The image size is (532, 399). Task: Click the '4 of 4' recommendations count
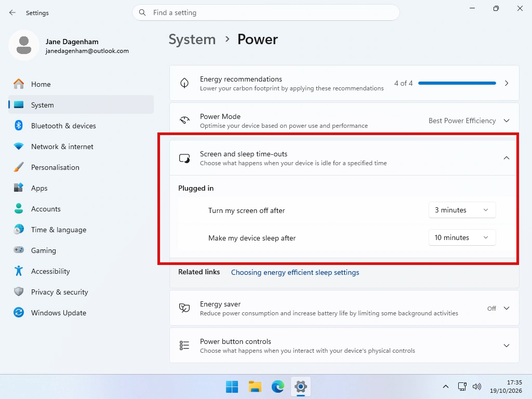pyautogui.click(x=403, y=83)
